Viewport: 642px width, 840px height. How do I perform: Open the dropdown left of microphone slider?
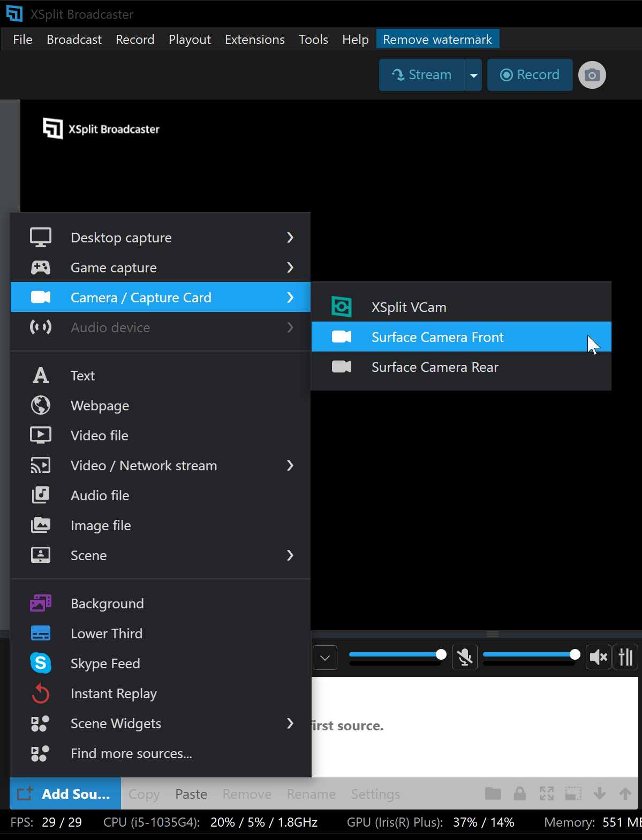click(325, 658)
